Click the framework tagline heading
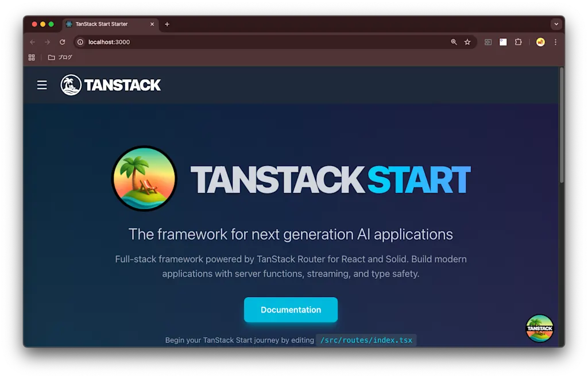 (x=291, y=234)
